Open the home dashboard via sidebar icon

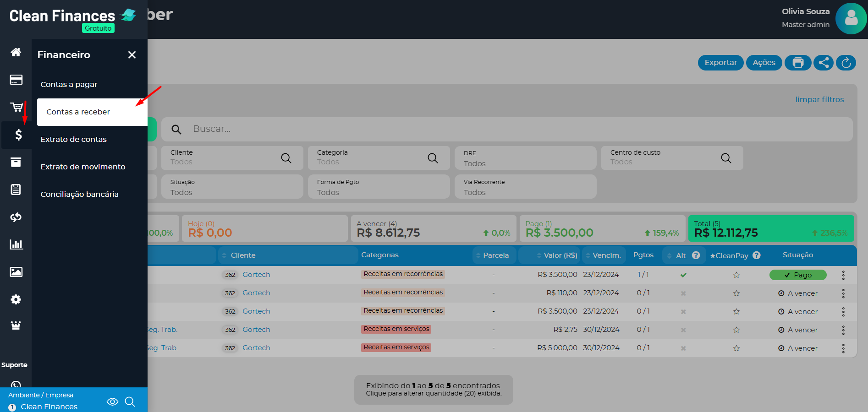point(16,52)
